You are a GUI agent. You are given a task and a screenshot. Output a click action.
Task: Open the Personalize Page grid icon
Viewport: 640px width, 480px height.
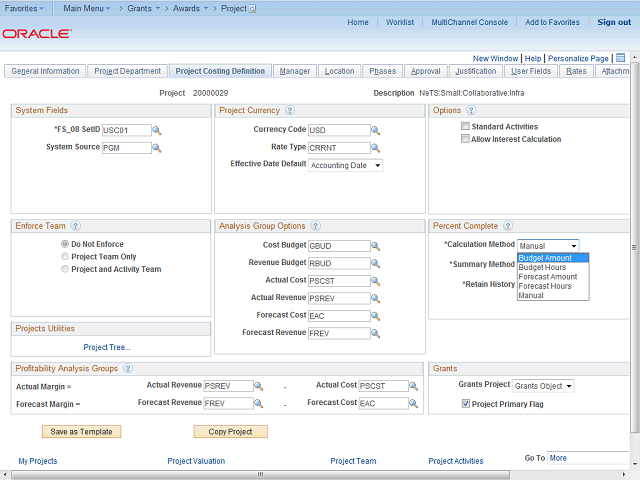620,58
